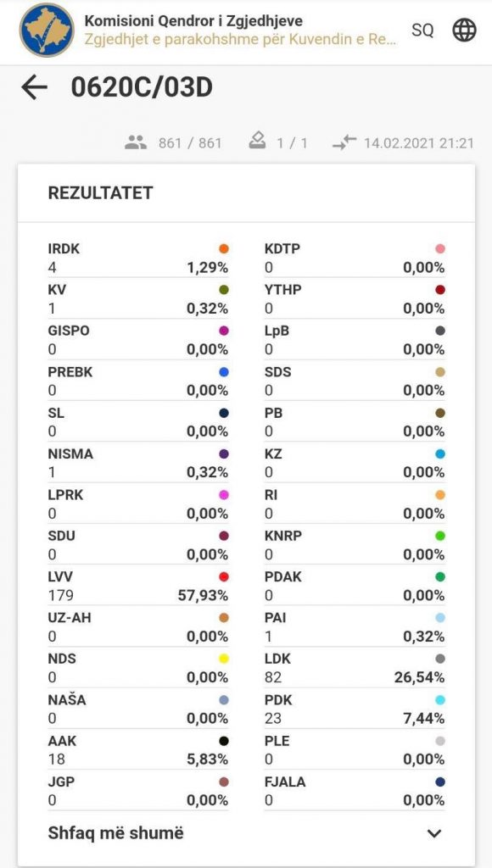Click the ballot box icon beside 1 / 1
This screenshot has height=868, width=492.
pos(256,142)
